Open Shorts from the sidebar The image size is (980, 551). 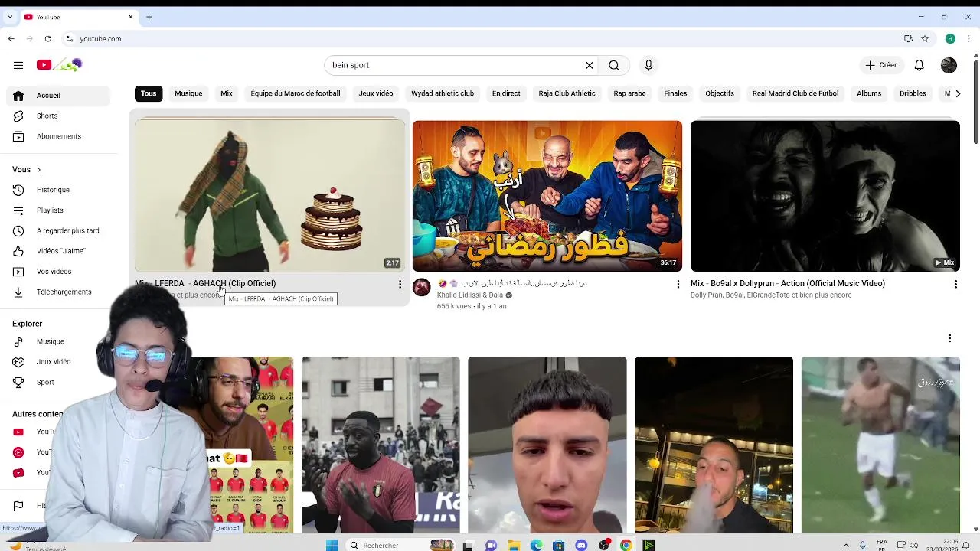(59, 116)
